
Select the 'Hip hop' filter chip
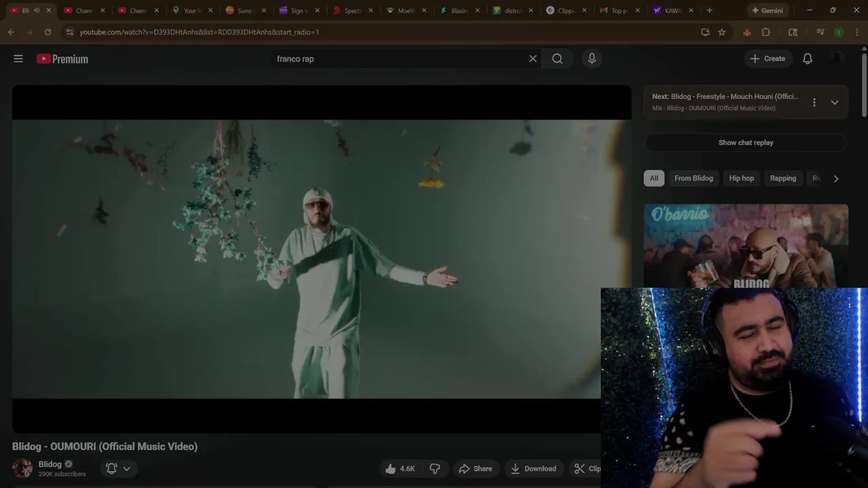741,178
